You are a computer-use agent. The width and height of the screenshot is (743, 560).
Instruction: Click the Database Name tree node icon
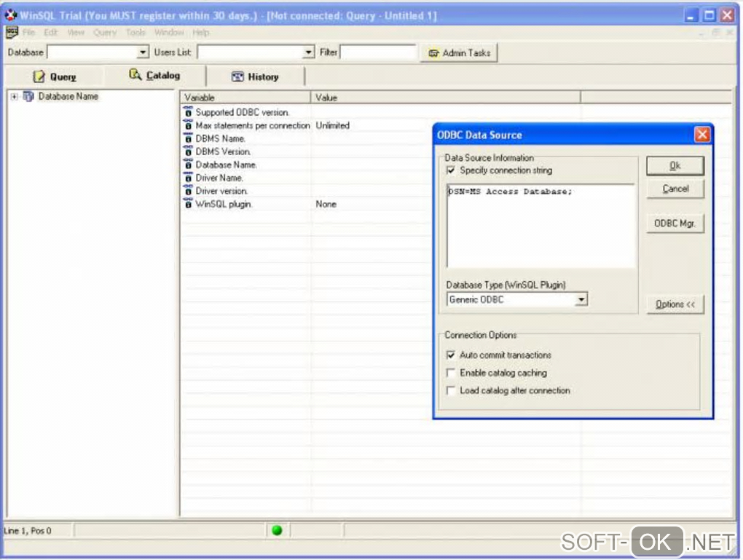click(x=28, y=97)
